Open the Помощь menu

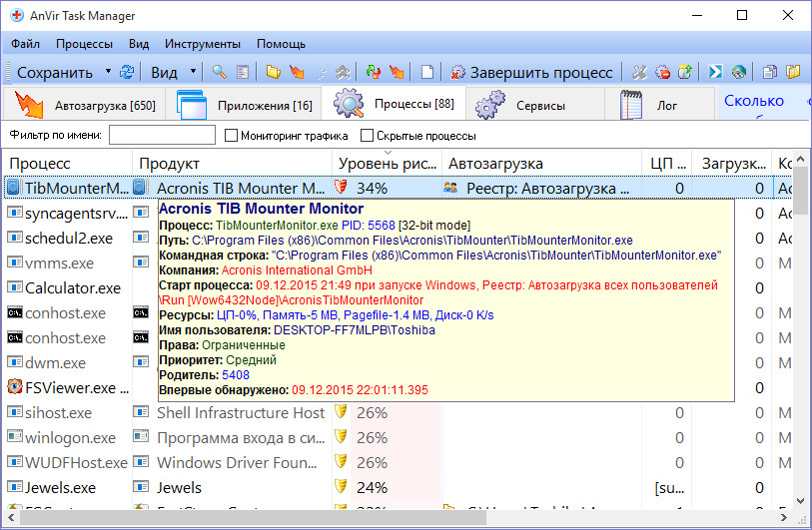pos(282,44)
